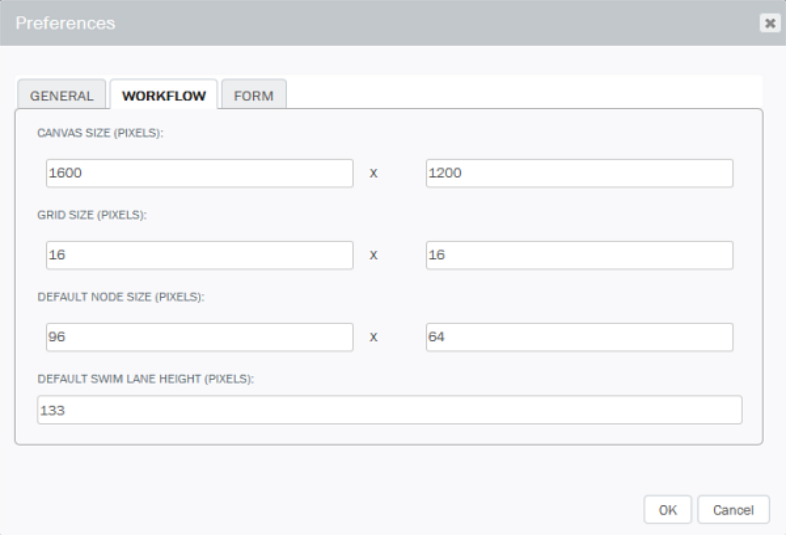Close the Preferences dialog with the X icon
This screenshot has width=786, height=535.
coord(770,23)
